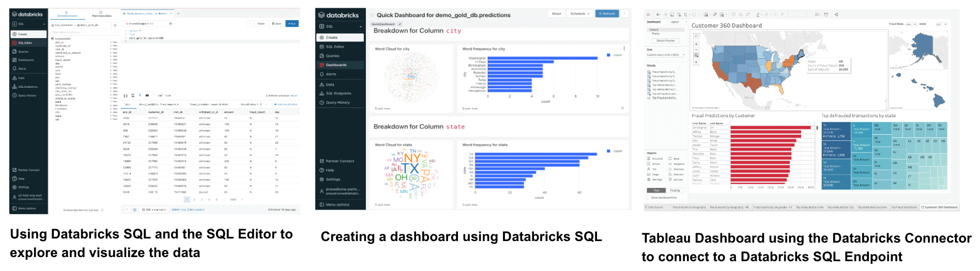Screen dimensions: 980x271
Task: Click Queries in the middle Databricks sidebar
Action: pos(332,56)
